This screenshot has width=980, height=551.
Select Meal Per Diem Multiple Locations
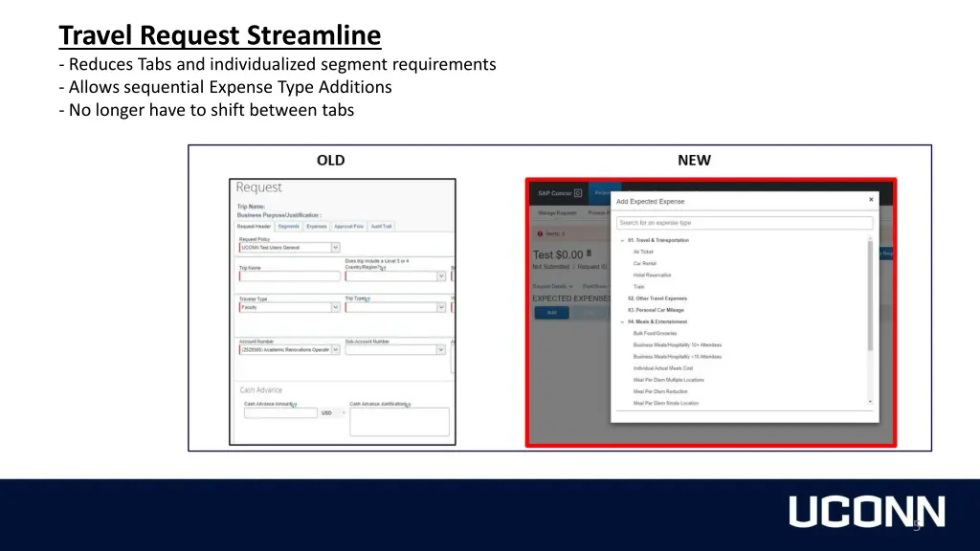668,380
